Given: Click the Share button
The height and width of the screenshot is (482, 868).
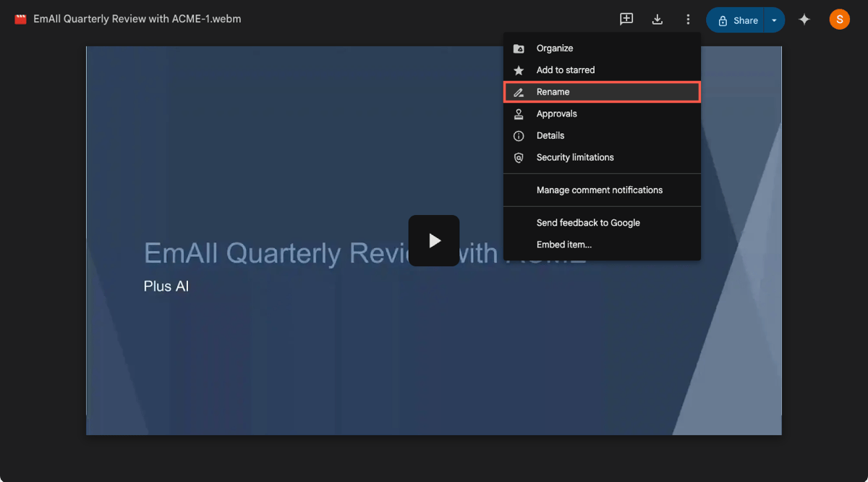Looking at the screenshot, I should [x=736, y=20].
